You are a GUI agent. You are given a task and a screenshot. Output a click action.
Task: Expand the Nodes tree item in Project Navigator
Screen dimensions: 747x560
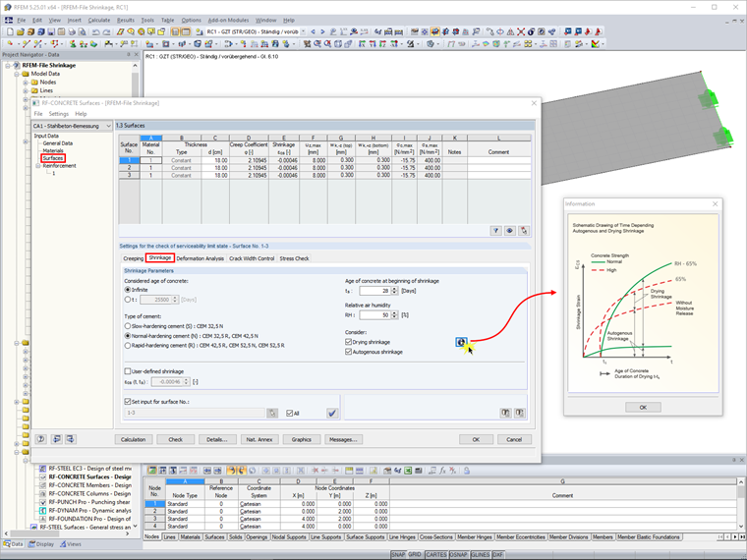pos(26,82)
